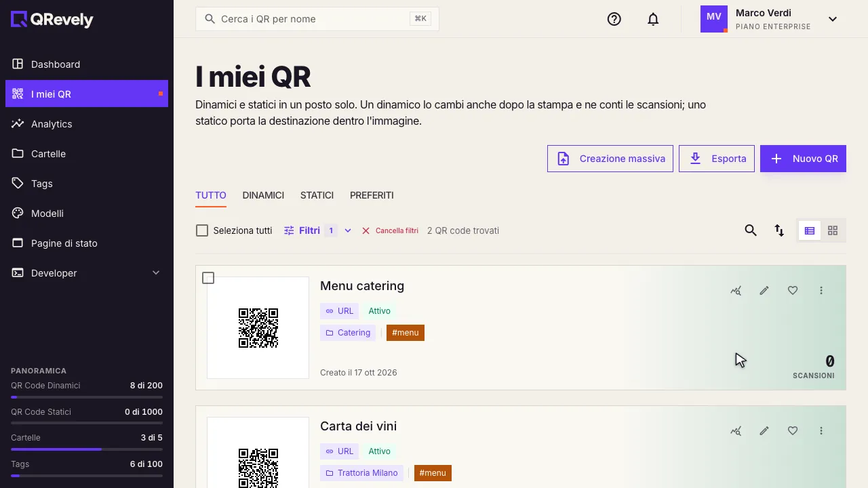The width and height of the screenshot is (868, 488).
Task: Click the Catering folder chip
Action: (x=348, y=333)
